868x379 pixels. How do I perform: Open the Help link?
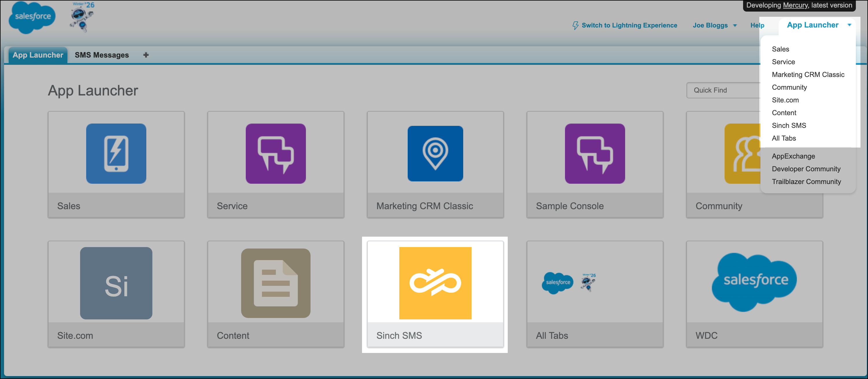[757, 25]
